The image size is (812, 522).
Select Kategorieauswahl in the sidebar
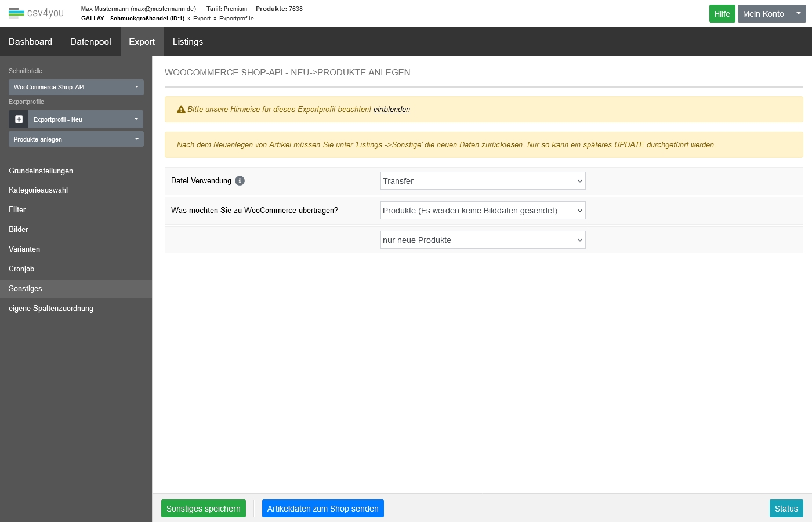tap(38, 190)
